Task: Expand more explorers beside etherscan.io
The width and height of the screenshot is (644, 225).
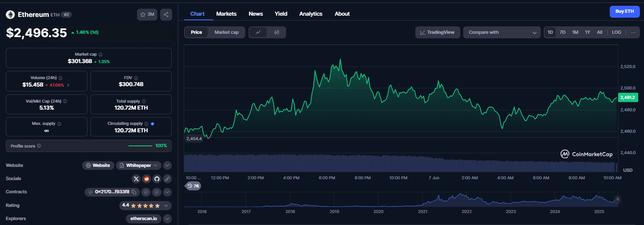Action: point(167,219)
